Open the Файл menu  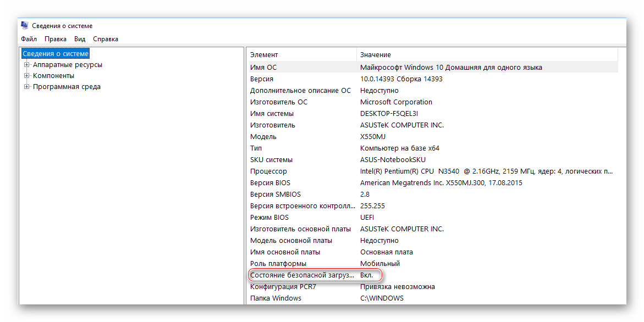click(29, 39)
